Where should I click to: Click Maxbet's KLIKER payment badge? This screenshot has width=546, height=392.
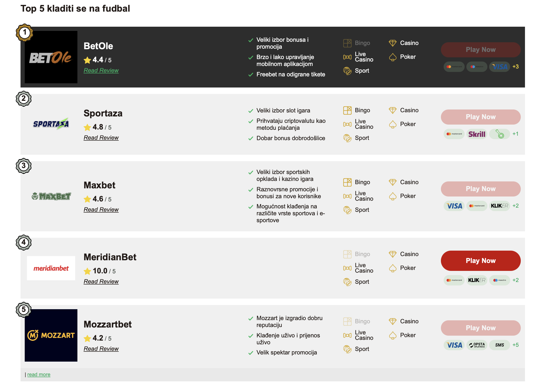pyautogui.click(x=499, y=206)
